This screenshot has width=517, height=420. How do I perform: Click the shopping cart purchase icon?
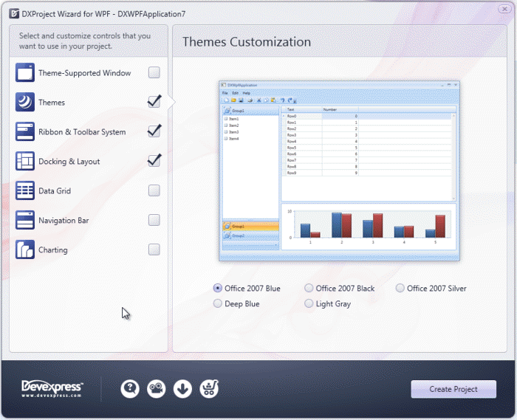pos(209,389)
